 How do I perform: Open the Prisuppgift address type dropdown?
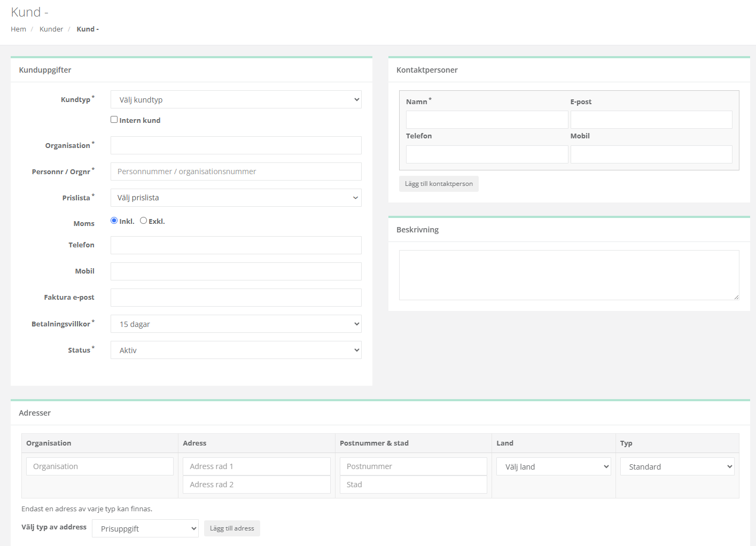click(x=145, y=529)
